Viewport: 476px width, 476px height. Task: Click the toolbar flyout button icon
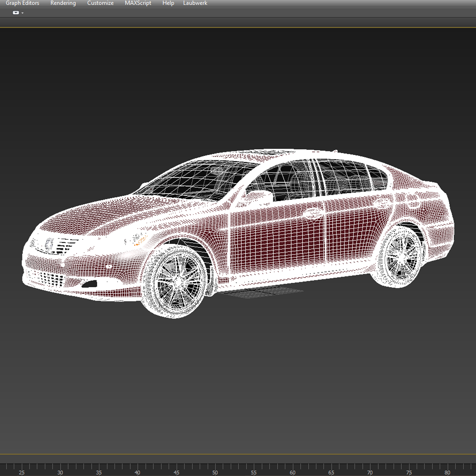click(x=15, y=12)
